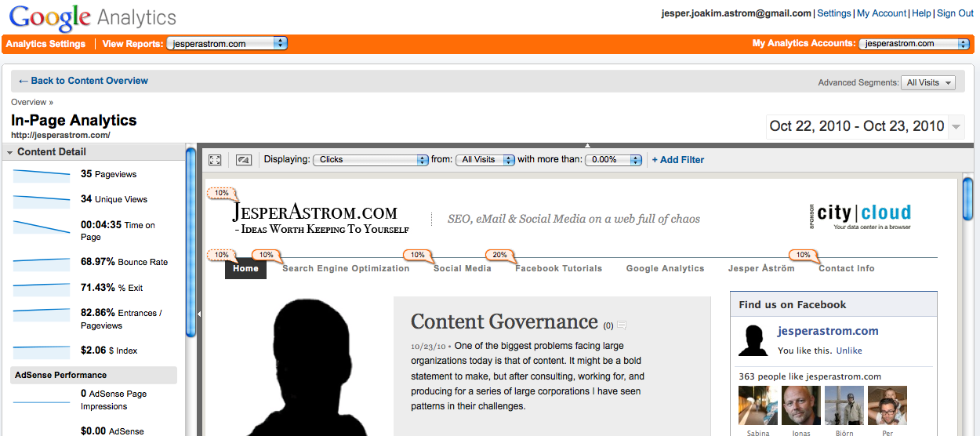This screenshot has height=436, width=980.
Task: Toggle full-screen view of In-Page Analytics
Action: 215,160
